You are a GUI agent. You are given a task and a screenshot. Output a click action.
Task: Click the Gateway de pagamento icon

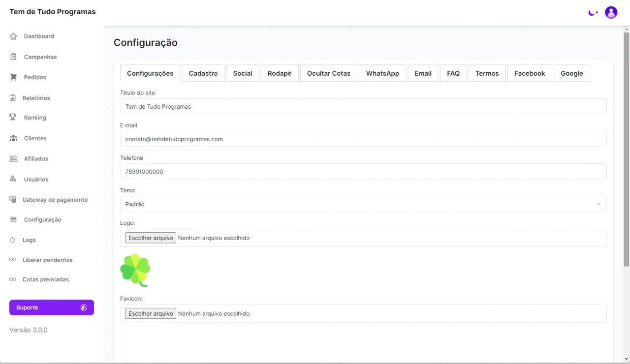[13, 200]
